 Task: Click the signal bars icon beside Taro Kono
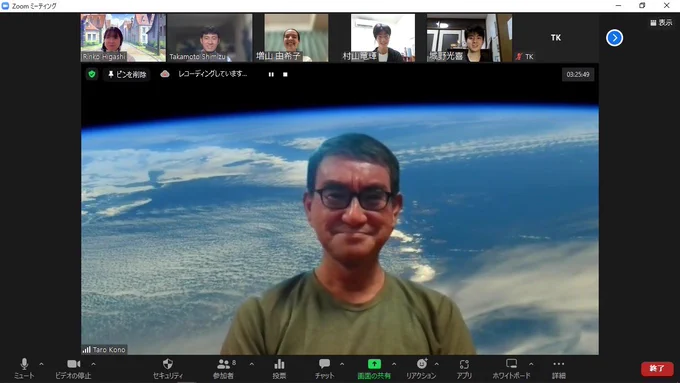[86, 350]
